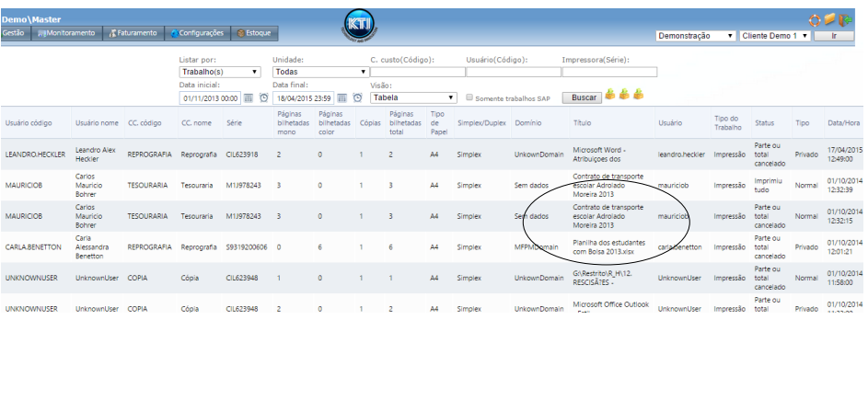Open the Monitoramento menu
Image resolution: width=868 pixels, height=400 pixels.
click(67, 33)
